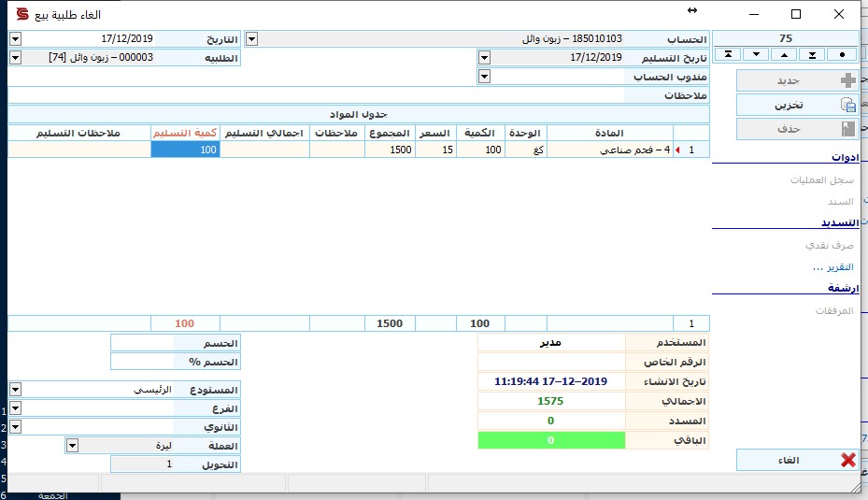Click the جدول المواد table title bar
Screen dimensions: 868x500
coord(359,114)
